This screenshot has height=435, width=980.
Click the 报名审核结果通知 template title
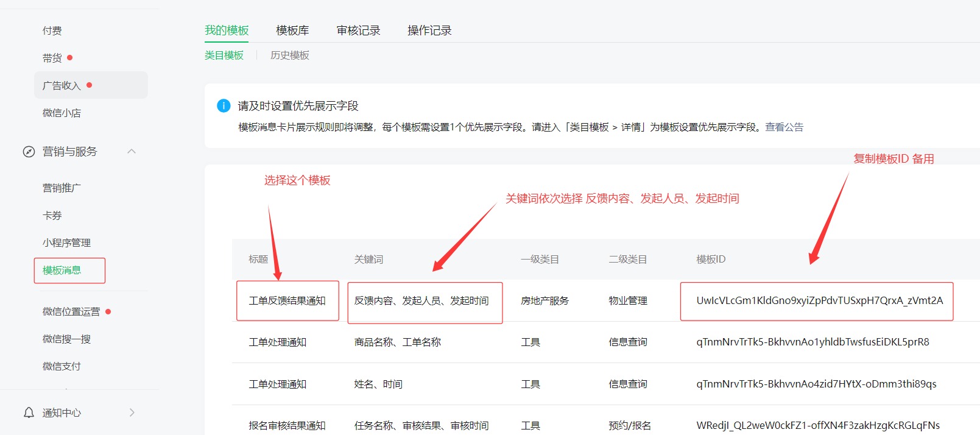pyautogui.click(x=287, y=425)
